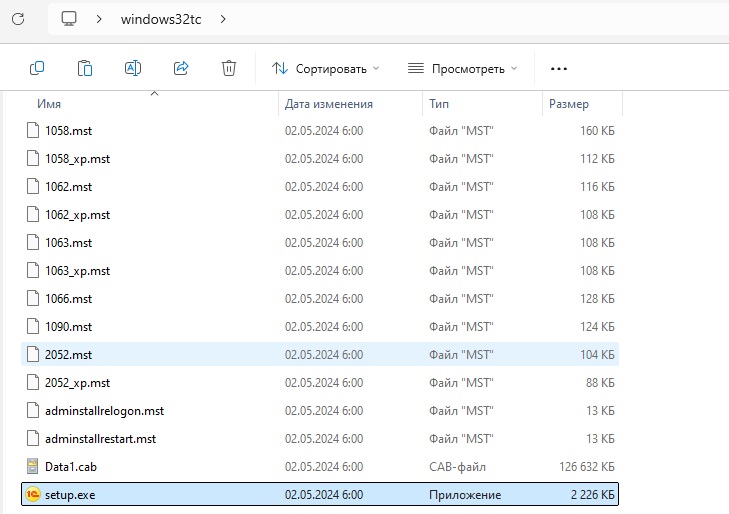Open the Просмотреть view dropdown

tap(463, 68)
